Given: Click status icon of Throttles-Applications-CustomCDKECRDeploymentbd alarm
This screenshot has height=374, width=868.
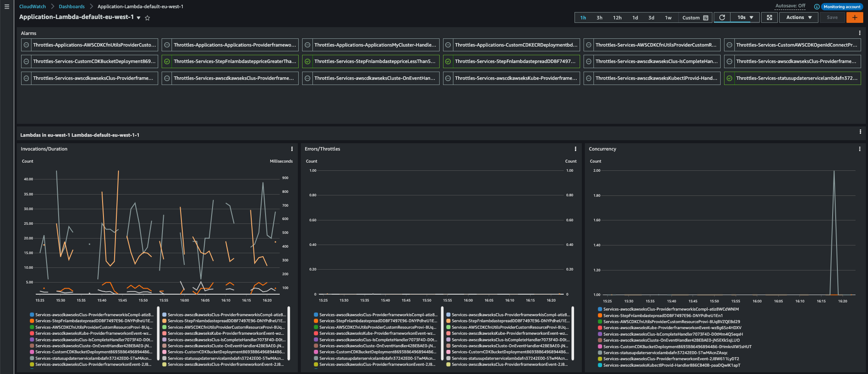Looking at the screenshot, I should 448,45.
